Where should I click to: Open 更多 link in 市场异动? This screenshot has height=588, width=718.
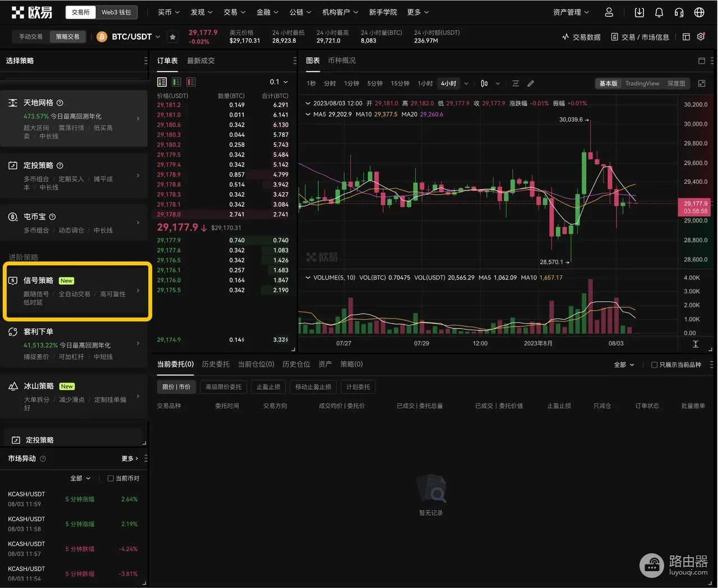pyautogui.click(x=130, y=459)
